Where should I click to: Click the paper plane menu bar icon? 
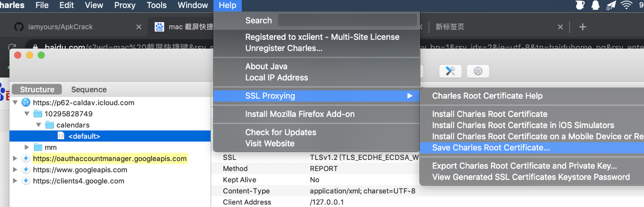pyautogui.click(x=611, y=5)
